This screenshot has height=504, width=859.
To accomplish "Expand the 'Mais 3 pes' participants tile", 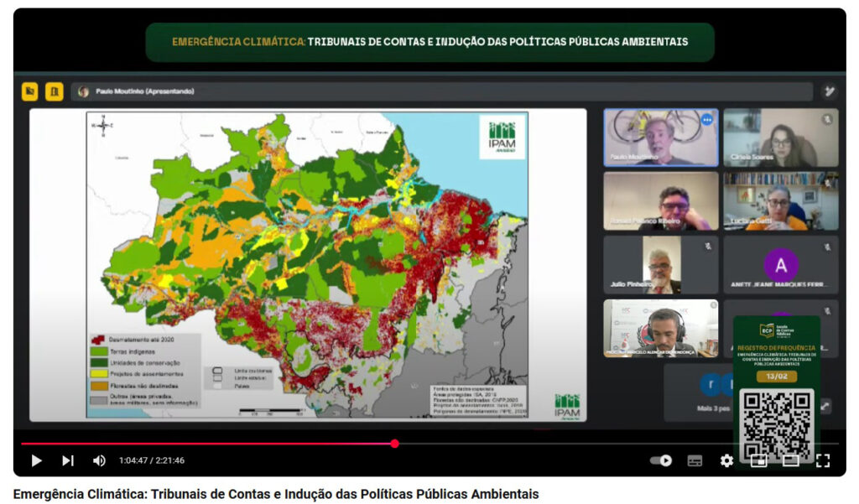I will click(x=698, y=392).
